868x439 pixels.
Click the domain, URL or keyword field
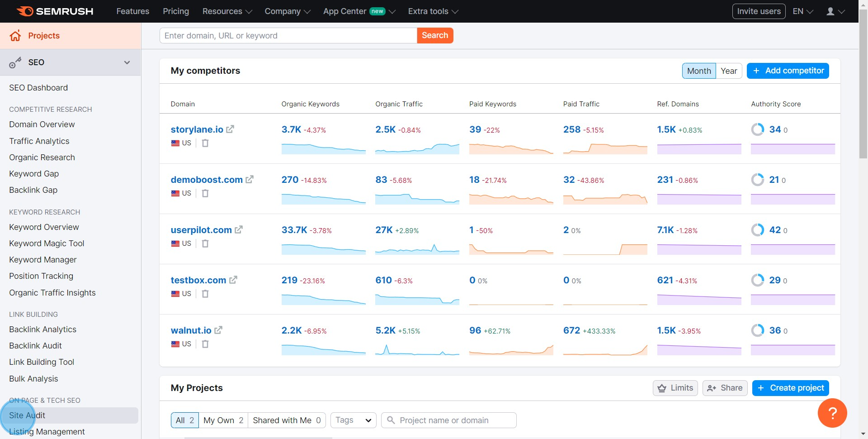(288, 35)
